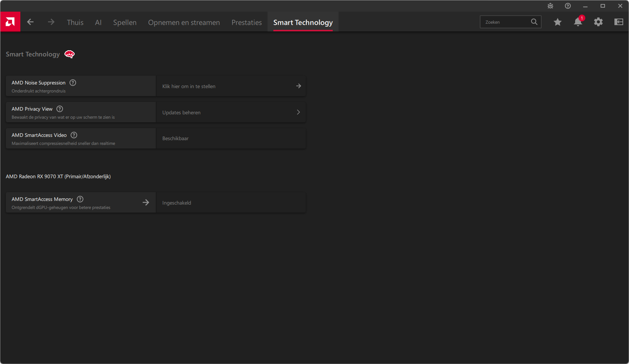The width and height of the screenshot is (629, 364).
Task: Show help for AMD Noise Suppression
Action: [x=73, y=83]
